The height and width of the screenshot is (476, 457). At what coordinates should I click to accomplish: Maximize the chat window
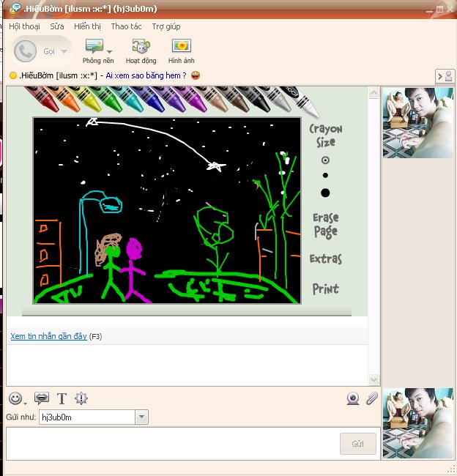(439, 10)
